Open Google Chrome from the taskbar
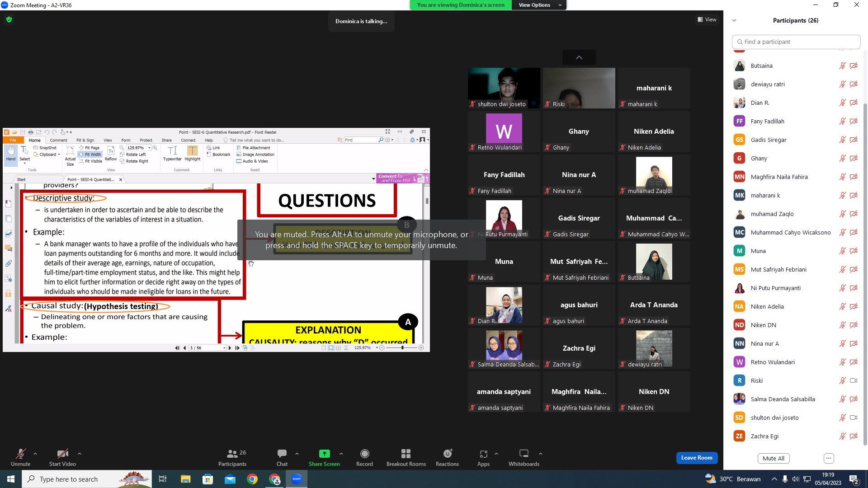The image size is (868, 488). 252,479
